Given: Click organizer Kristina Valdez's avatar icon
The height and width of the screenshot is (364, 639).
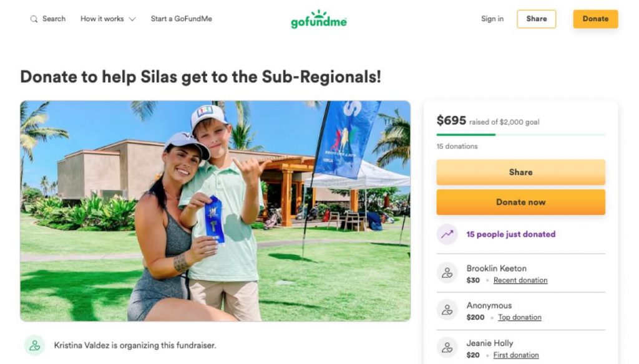Looking at the screenshot, I should pyautogui.click(x=35, y=345).
